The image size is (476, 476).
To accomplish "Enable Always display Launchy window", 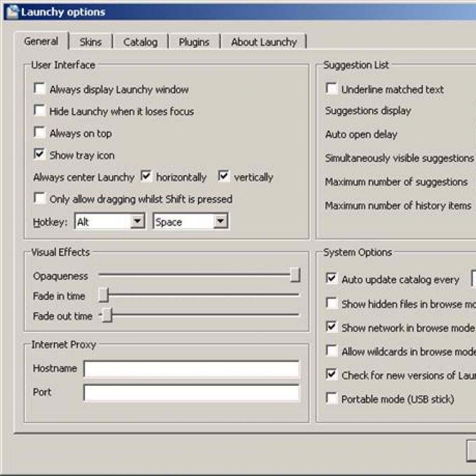I will (x=40, y=89).
